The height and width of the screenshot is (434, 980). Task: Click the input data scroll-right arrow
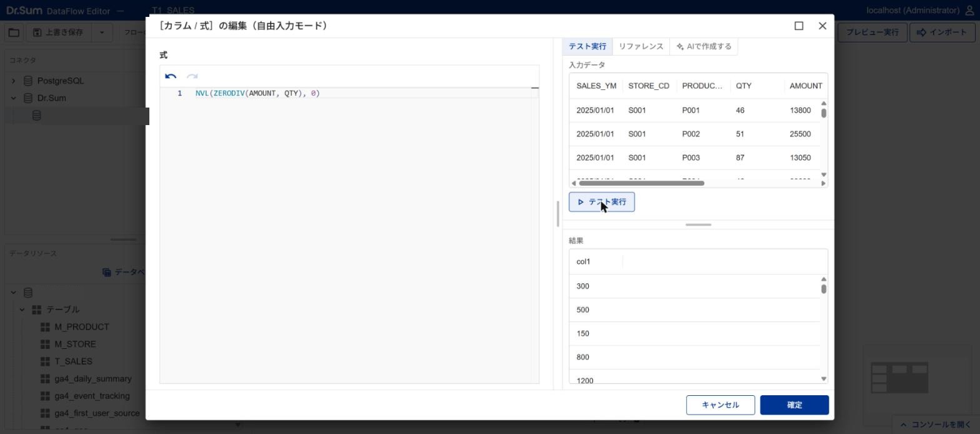click(x=823, y=183)
